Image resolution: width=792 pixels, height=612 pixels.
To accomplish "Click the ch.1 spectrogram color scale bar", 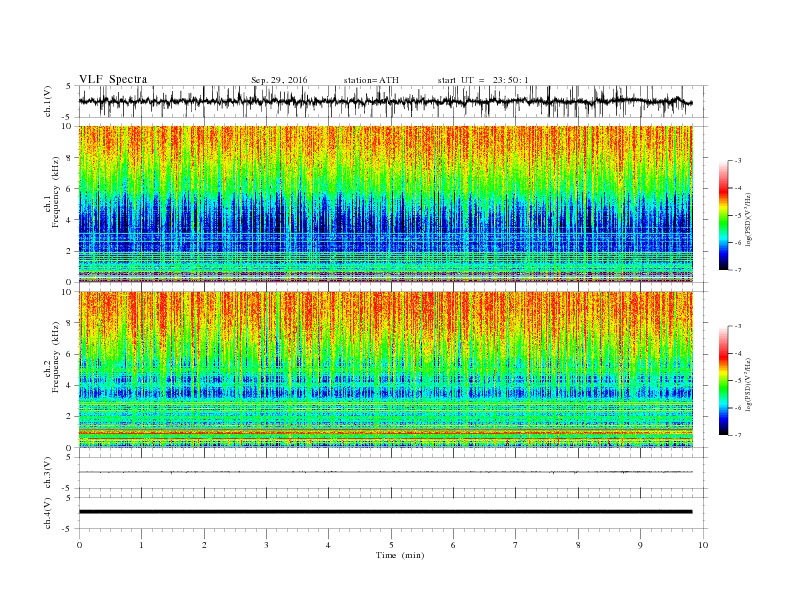I will 723,216.
